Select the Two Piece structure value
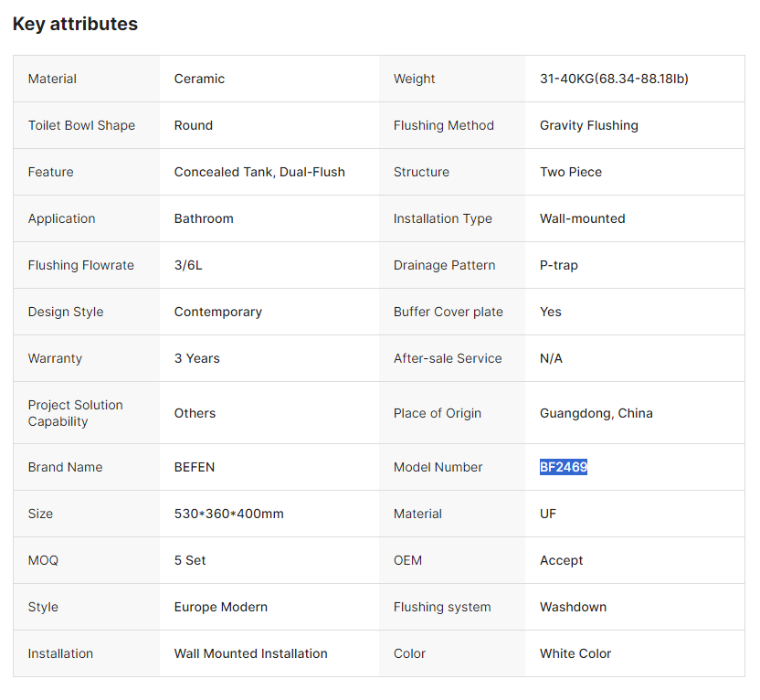760x700 pixels. 570,172
